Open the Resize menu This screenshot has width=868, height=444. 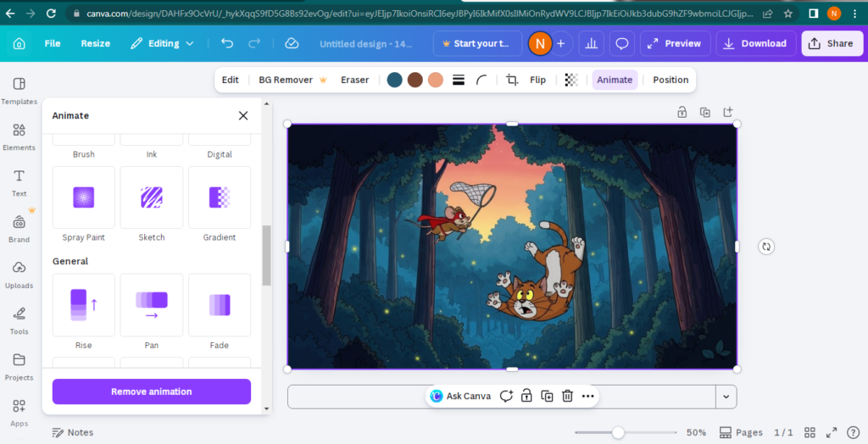[x=95, y=43]
